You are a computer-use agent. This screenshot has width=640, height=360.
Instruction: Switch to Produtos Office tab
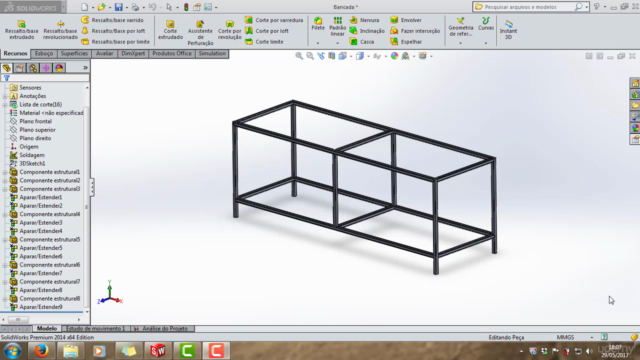point(172,54)
